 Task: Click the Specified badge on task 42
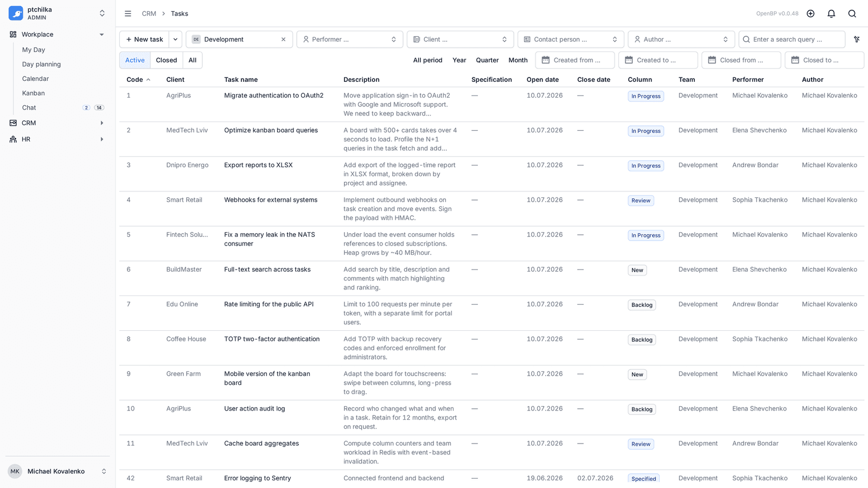pyautogui.click(x=644, y=479)
